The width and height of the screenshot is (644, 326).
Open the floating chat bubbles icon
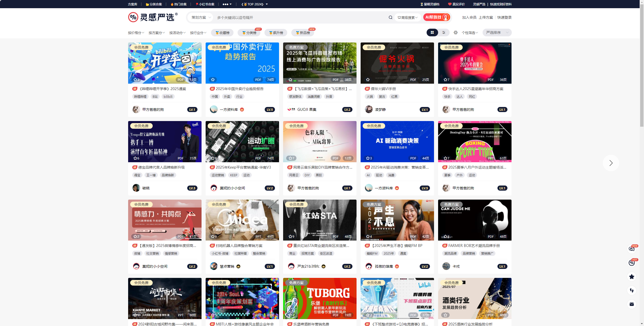[631, 249]
